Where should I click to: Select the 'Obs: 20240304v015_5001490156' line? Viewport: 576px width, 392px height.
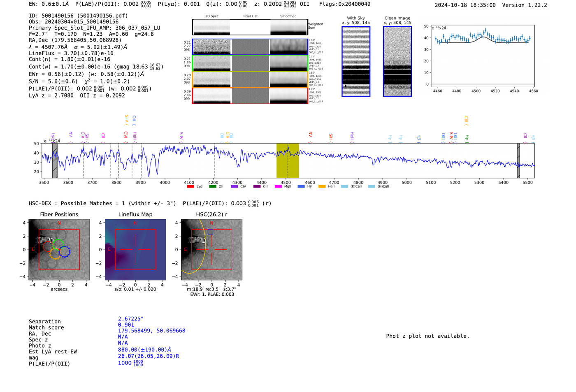click(74, 22)
